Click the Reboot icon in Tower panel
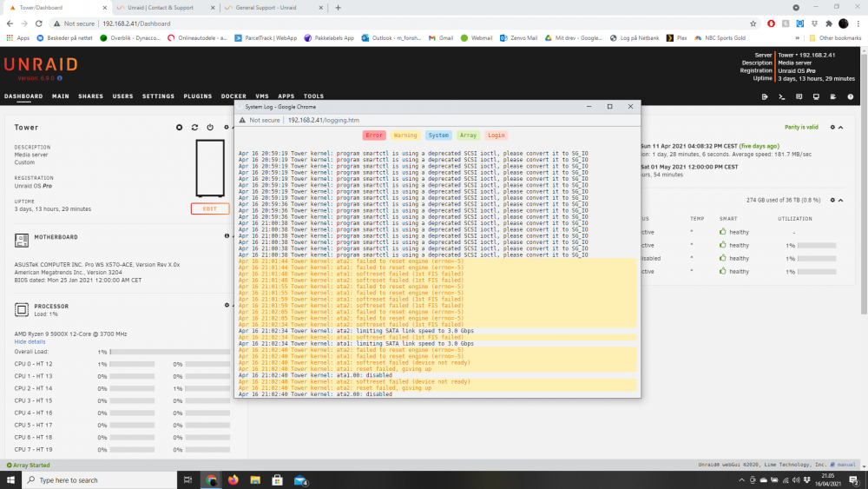Viewport: 868px width, 489px height. point(194,128)
